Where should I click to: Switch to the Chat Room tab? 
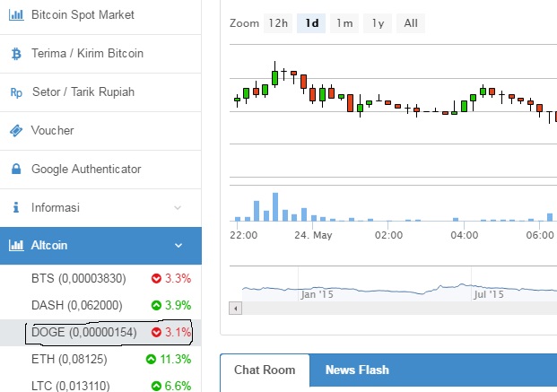pos(265,370)
